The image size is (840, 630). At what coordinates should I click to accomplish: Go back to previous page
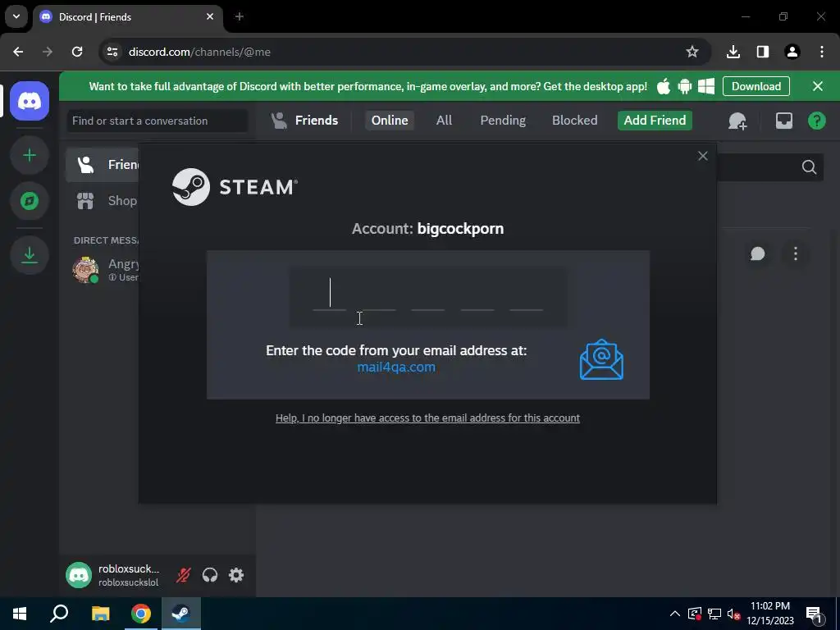coord(18,52)
